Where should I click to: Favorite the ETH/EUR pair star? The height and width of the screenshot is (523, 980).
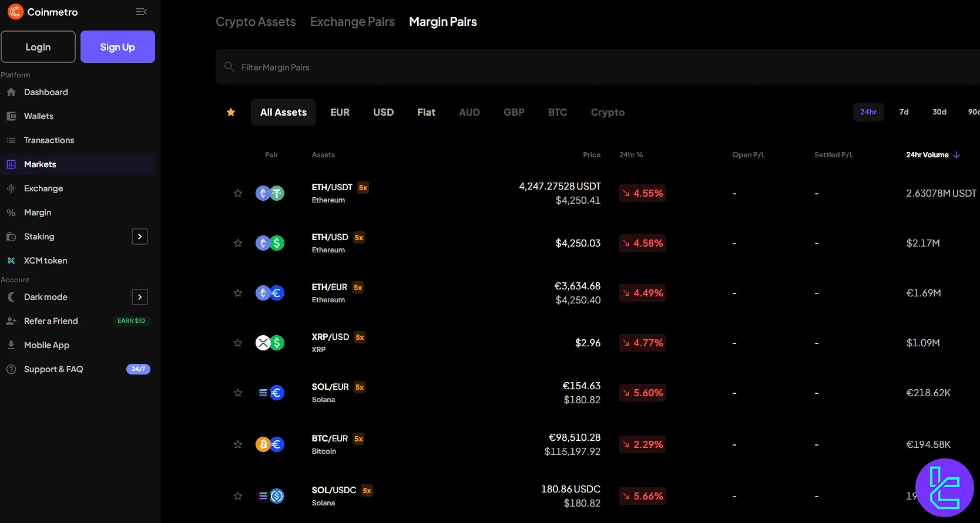pos(238,293)
